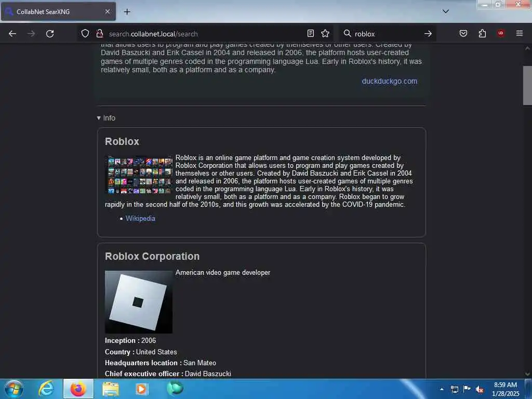Bookmark this page with the star icon
The height and width of the screenshot is (399, 532).
coord(325,33)
